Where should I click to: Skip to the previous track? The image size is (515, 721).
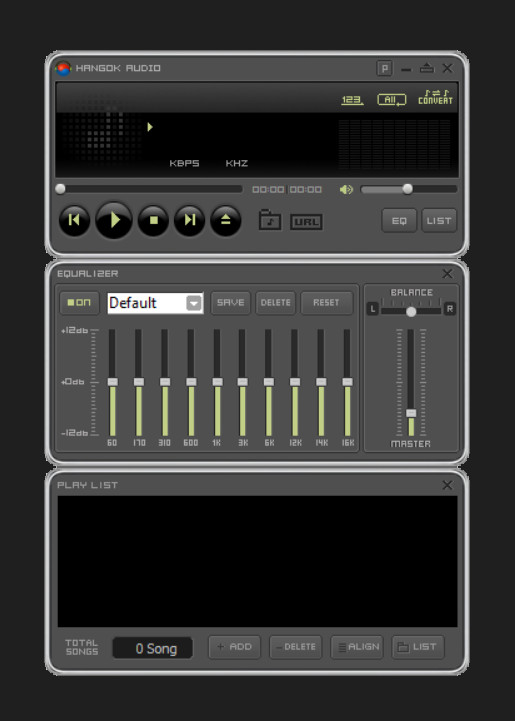click(x=74, y=220)
